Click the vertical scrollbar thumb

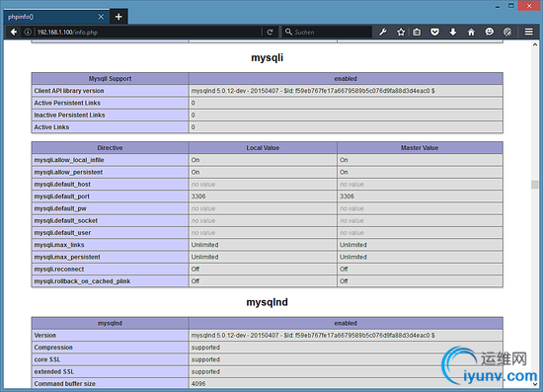[535, 185]
